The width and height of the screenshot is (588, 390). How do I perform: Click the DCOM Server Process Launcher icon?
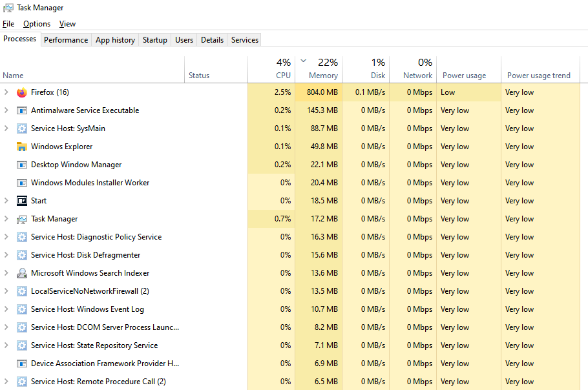[x=22, y=327]
